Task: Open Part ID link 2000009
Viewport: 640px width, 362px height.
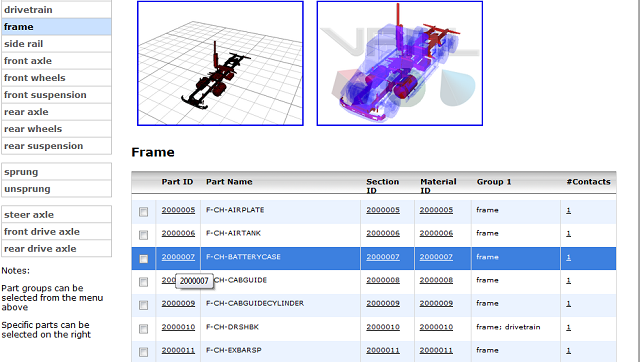Action: (x=178, y=303)
